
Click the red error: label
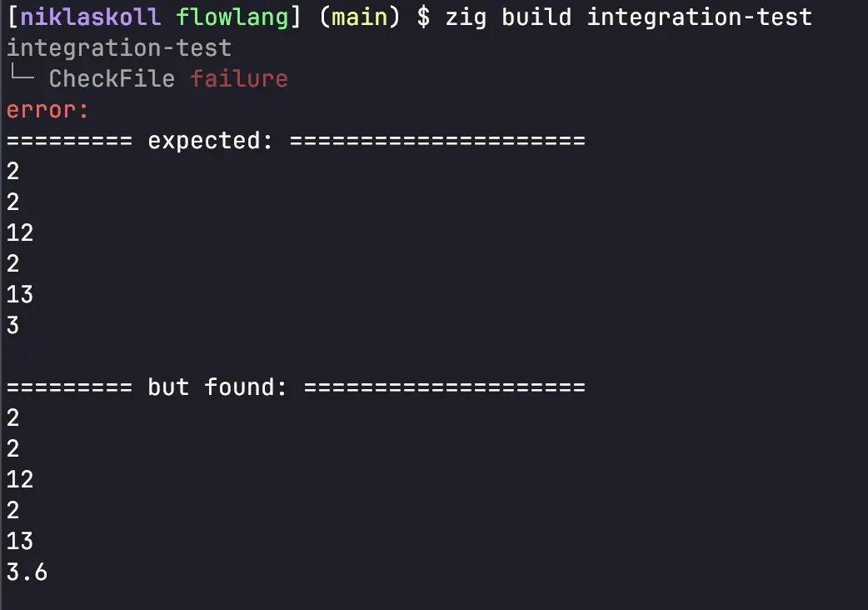click(x=47, y=109)
